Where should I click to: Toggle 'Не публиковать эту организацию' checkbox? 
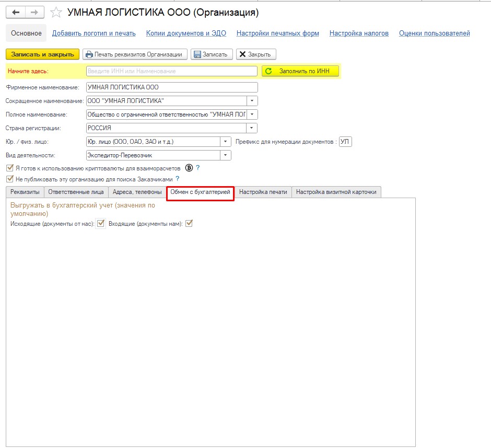(x=10, y=179)
